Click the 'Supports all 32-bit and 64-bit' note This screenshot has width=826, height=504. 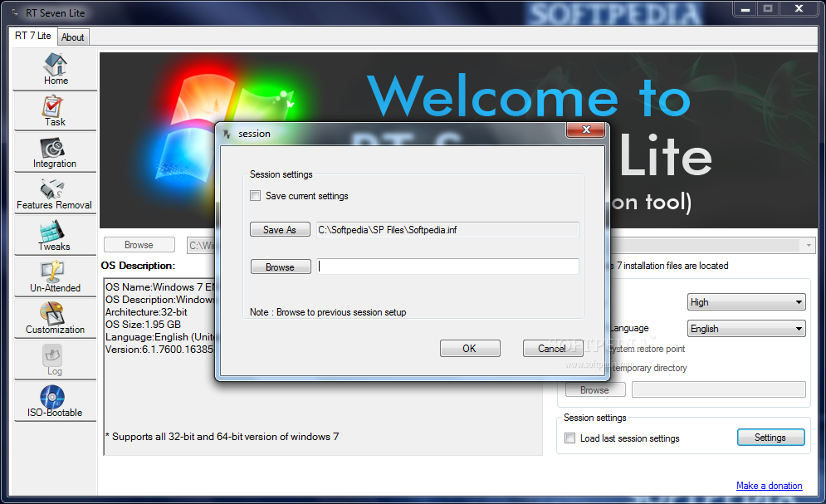(x=222, y=437)
